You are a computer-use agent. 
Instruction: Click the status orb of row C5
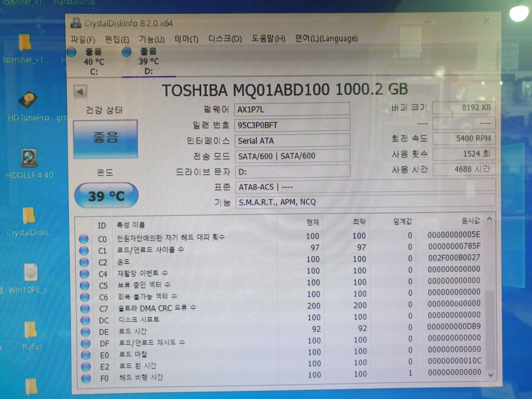tap(85, 286)
